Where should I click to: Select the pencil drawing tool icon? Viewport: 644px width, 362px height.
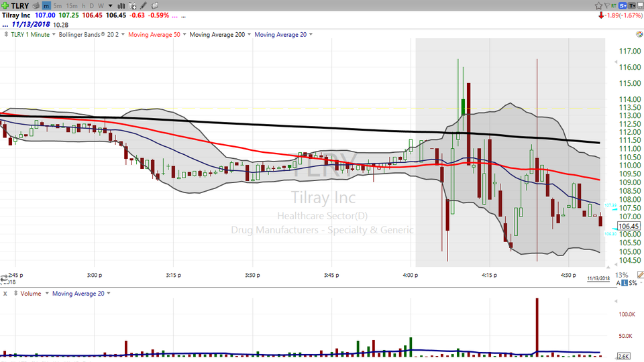(143, 5)
